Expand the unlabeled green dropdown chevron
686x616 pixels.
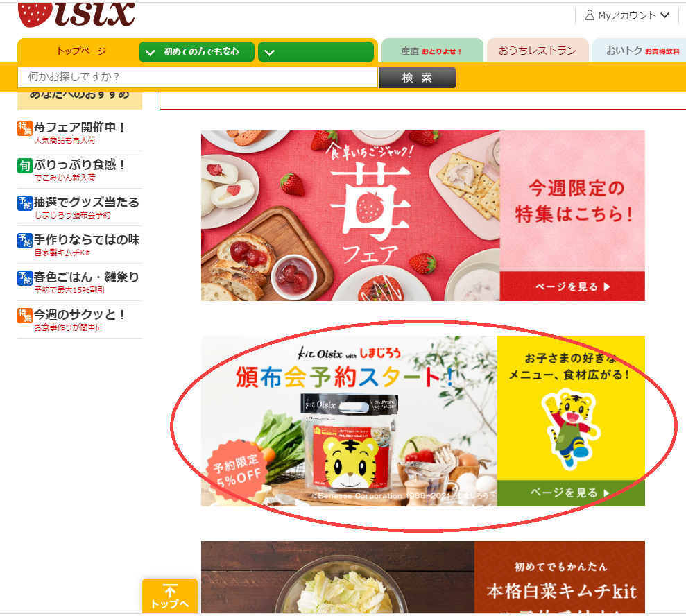click(x=316, y=52)
